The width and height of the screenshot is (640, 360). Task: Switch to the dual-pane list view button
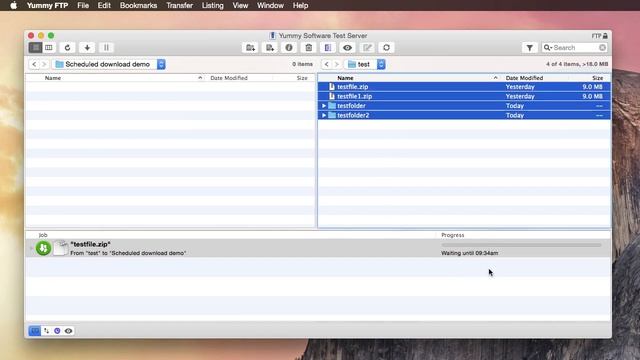(x=36, y=48)
